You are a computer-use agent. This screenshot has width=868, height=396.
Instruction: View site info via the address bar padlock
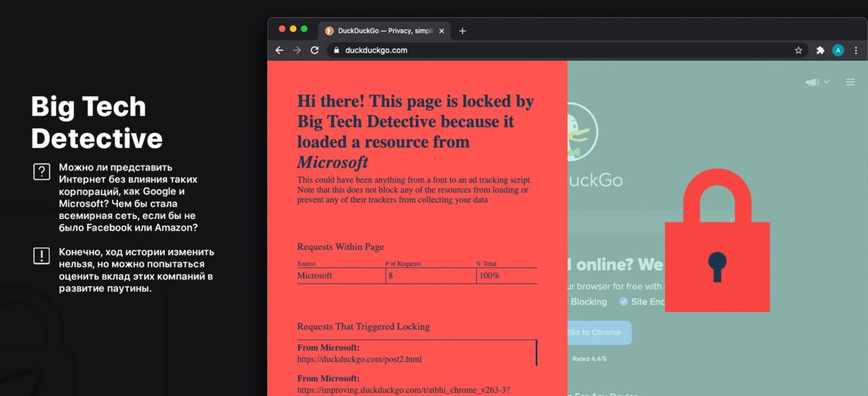pos(336,51)
